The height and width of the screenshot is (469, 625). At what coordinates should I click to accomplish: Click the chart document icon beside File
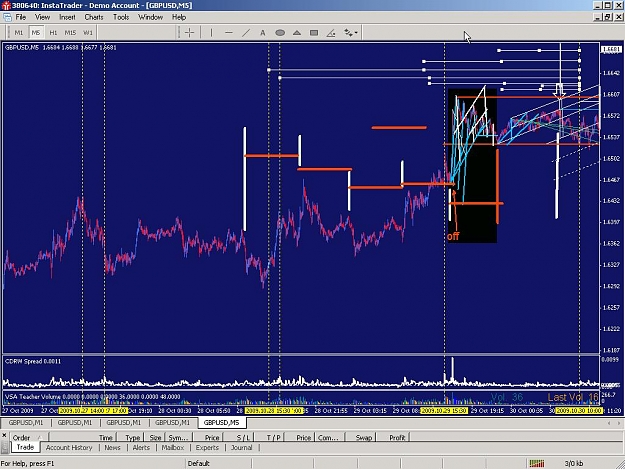[7, 17]
